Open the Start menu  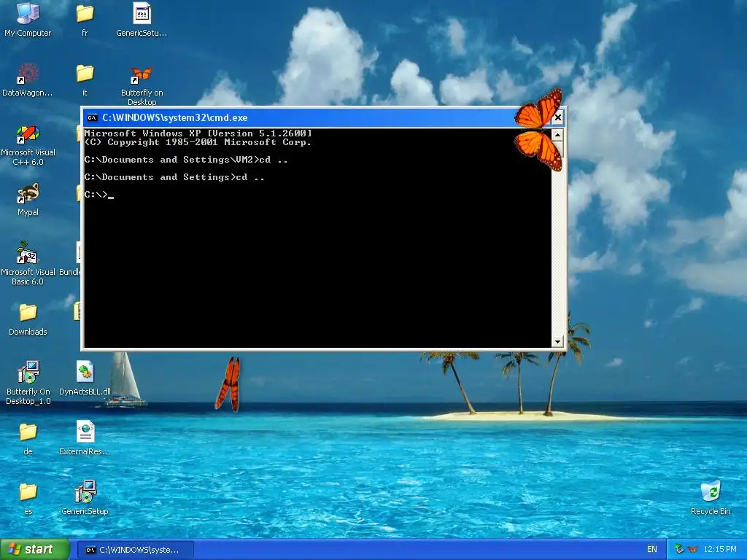pyautogui.click(x=34, y=549)
